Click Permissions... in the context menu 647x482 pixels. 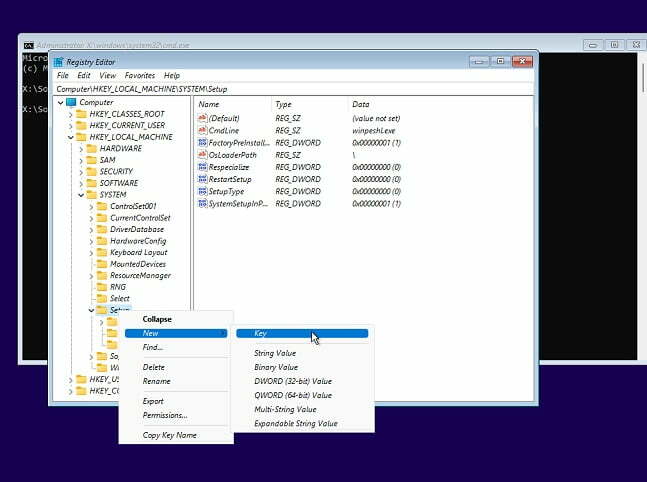click(165, 415)
